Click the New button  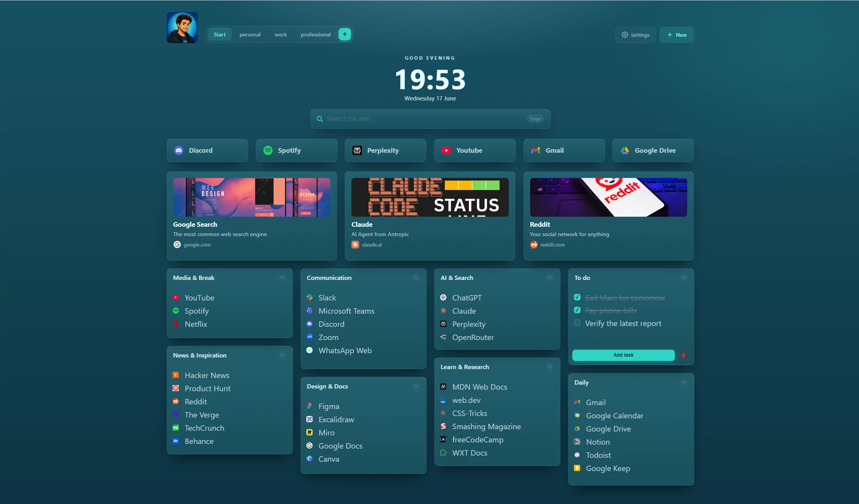click(676, 35)
